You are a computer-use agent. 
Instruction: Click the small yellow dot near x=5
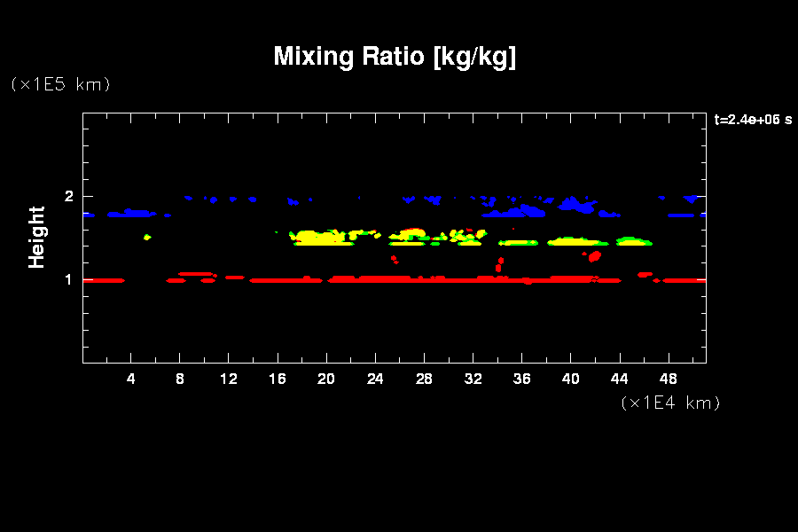click(147, 237)
